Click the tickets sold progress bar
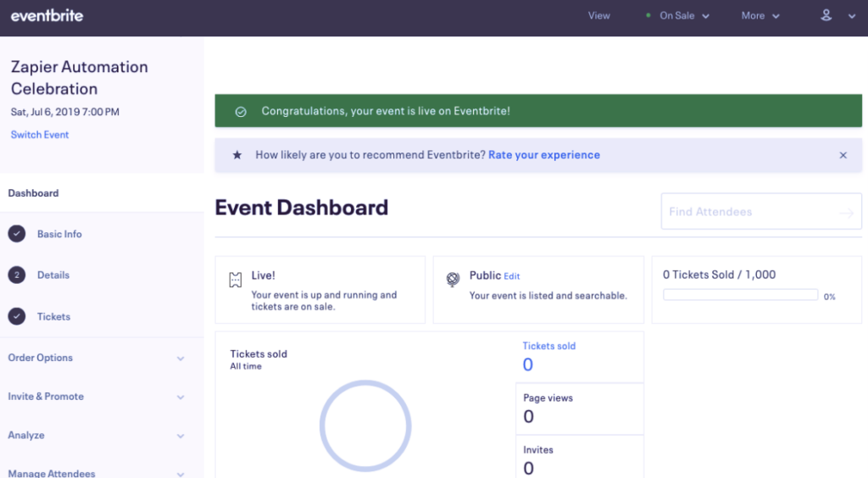The image size is (868, 478). pyautogui.click(x=740, y=295)
